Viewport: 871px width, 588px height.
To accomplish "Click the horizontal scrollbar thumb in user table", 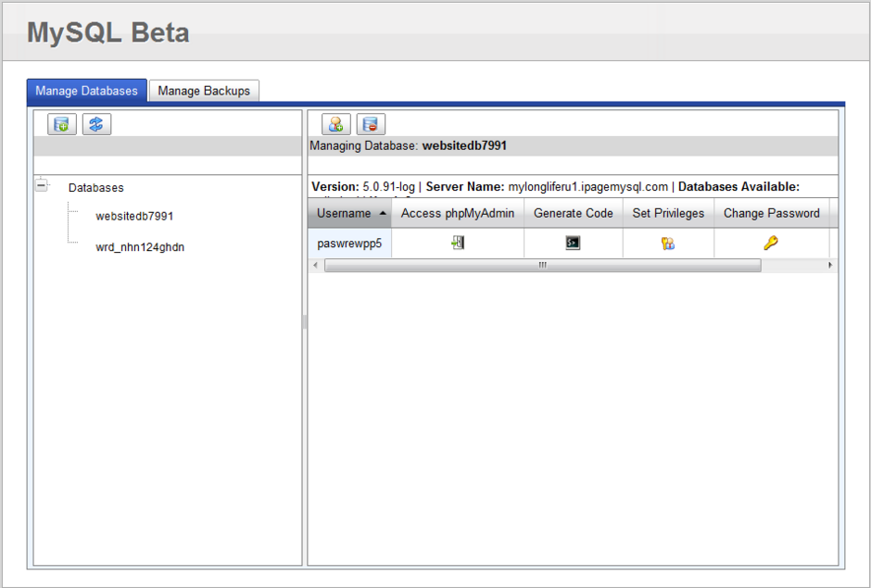I will (543, 266).
